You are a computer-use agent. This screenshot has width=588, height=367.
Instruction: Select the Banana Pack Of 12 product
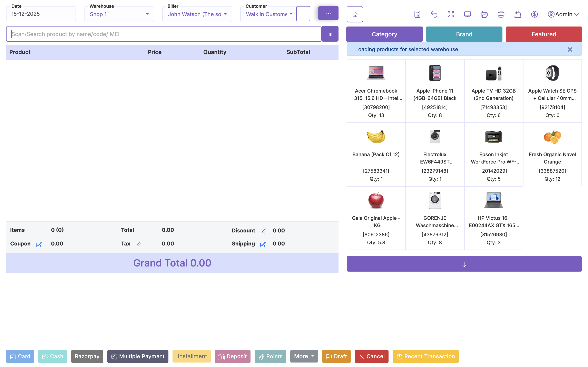point(376,154)
